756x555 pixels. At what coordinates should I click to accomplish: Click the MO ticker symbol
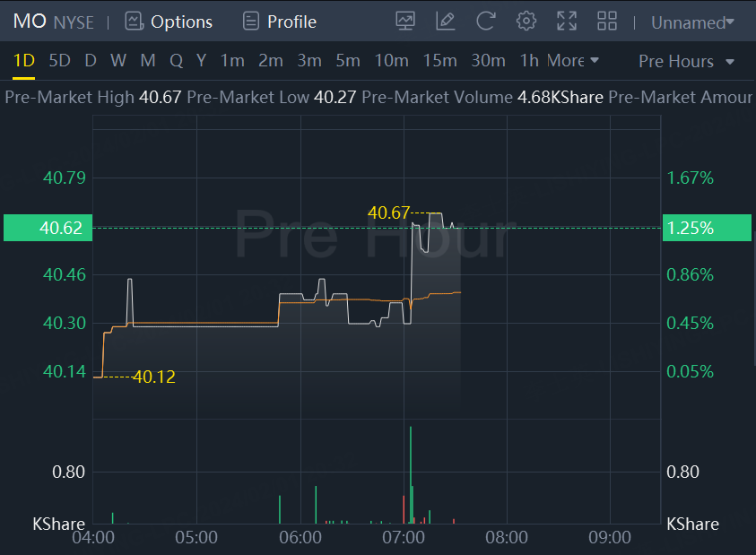[x=30, y=22]
